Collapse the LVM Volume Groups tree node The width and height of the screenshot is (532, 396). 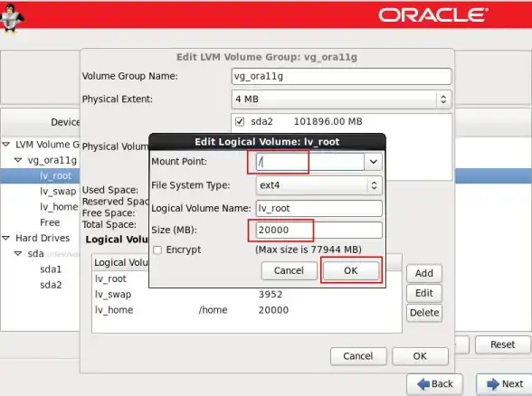[x=5, y=145]
